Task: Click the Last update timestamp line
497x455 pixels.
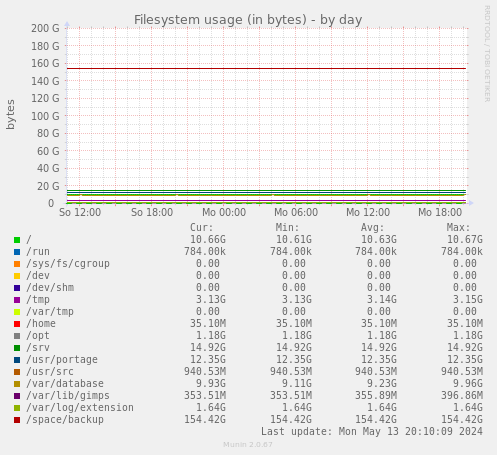Action: click(372, 431)
